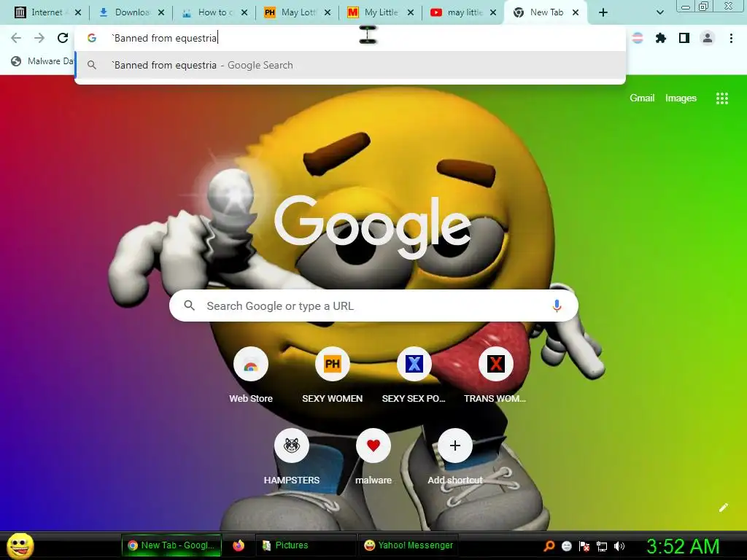Click the network tray icon

click(x=602, y=546)
